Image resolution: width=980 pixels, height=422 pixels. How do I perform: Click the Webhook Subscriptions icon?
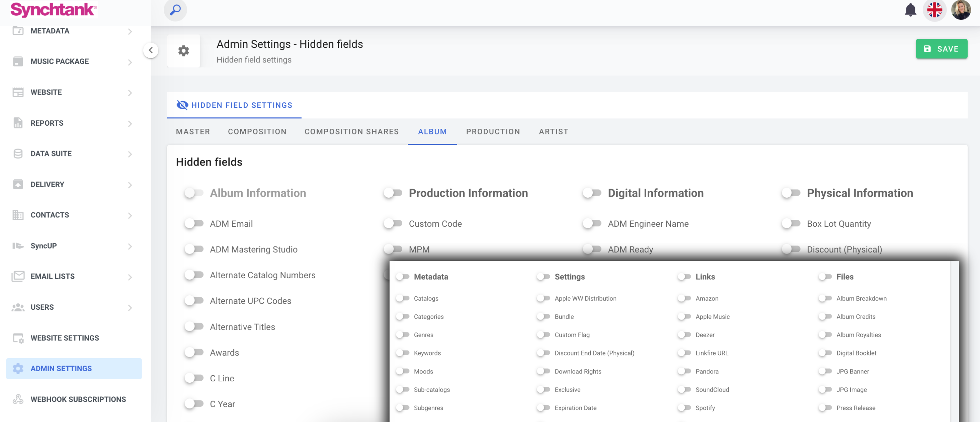click(18, 399)
